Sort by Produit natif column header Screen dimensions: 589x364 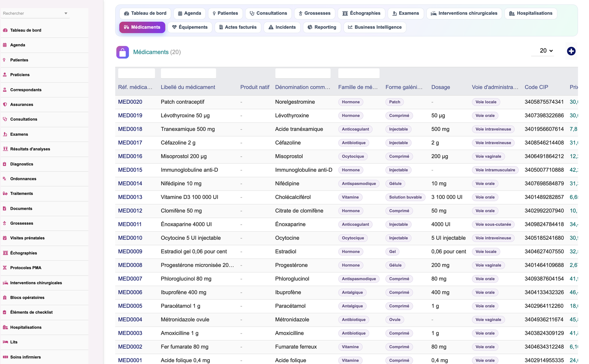[255, 87]
